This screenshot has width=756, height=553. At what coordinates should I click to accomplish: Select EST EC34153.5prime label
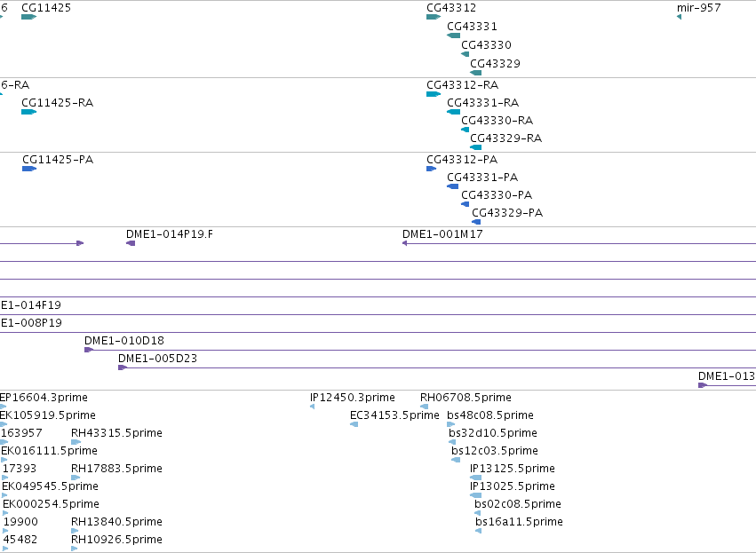pyautogui.click(x=394, y=415)
